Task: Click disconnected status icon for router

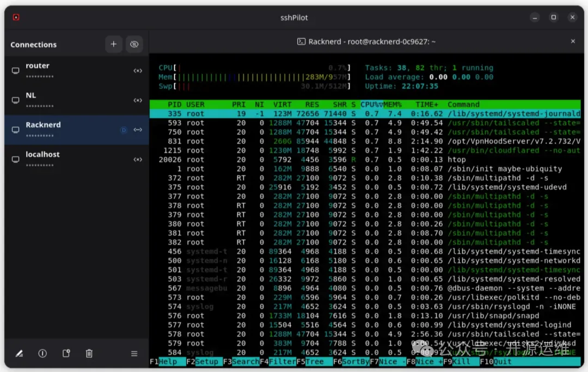Action: click(x=137, y=71)
